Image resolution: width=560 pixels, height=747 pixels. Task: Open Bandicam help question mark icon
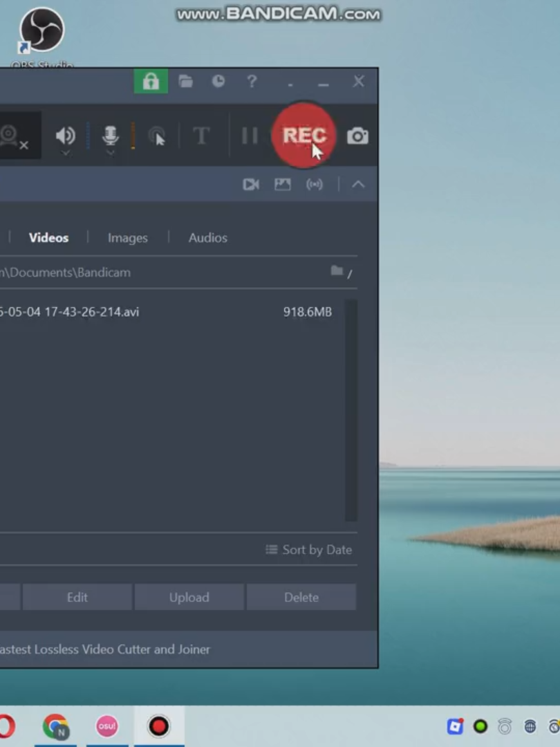click(x=252, y=82)
